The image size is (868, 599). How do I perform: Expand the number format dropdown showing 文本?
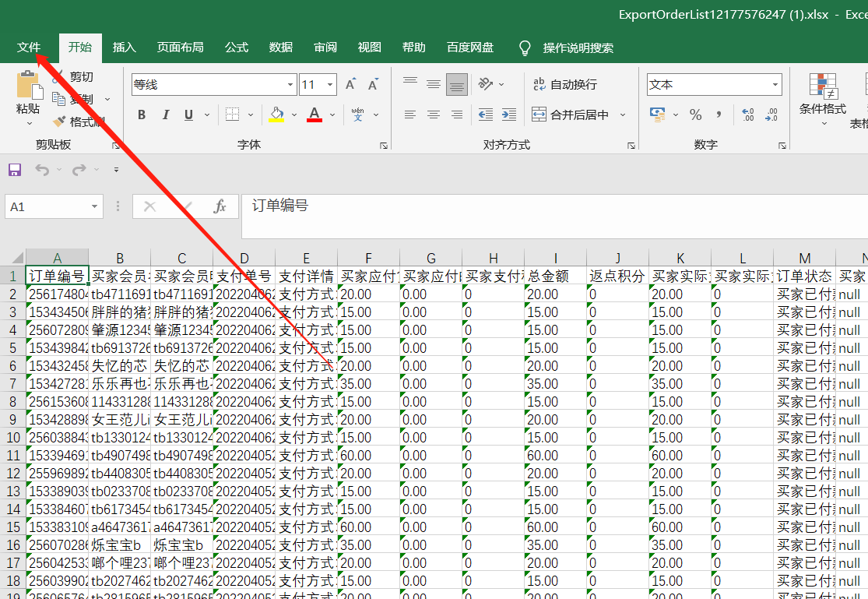(775, 85)
